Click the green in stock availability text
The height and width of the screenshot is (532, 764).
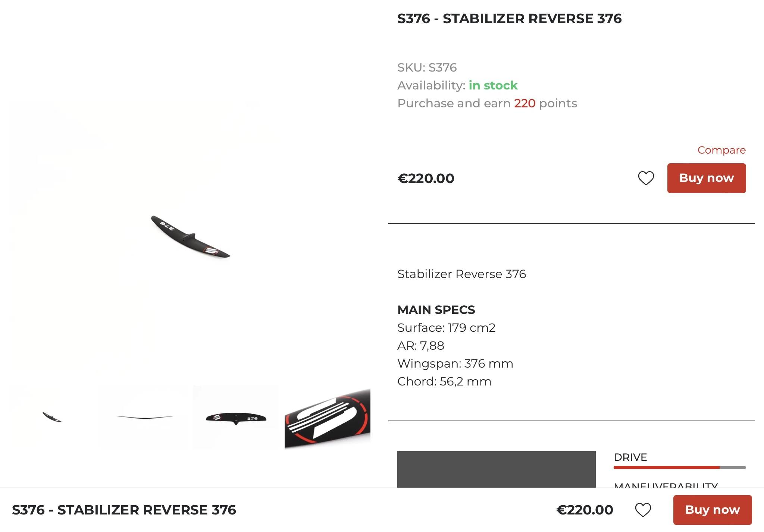point(493,85)
